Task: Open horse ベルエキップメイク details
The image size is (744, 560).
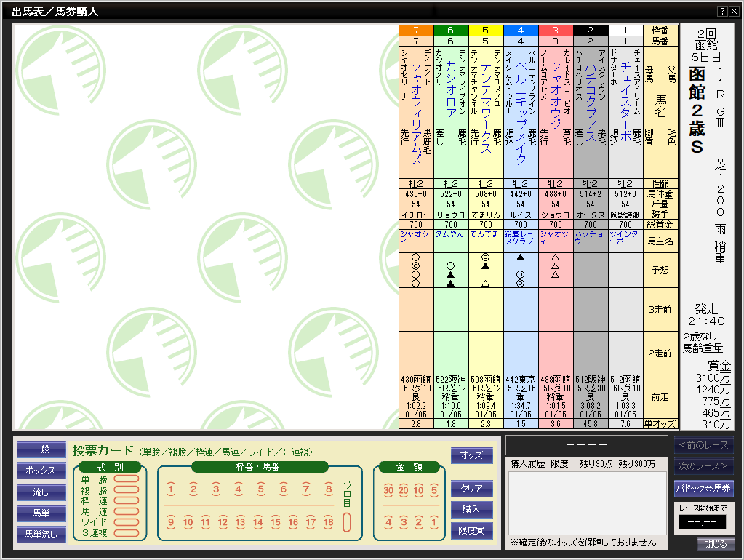Action: (521, 113)
